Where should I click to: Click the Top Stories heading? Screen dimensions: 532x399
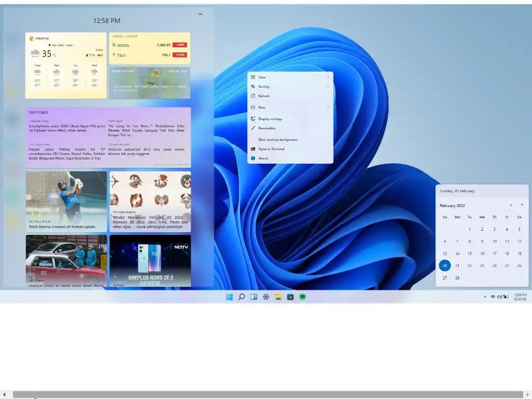[38, 113]
